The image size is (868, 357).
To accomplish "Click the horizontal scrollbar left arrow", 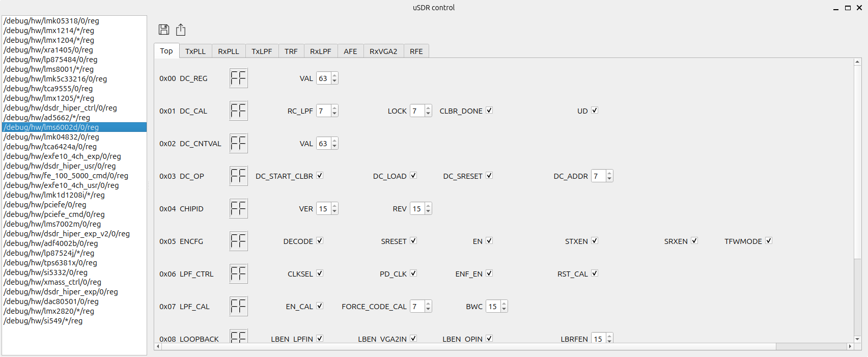I will [158, 346].
